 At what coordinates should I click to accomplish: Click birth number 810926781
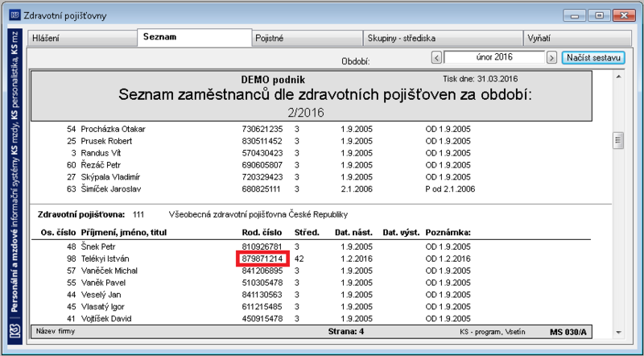click(262, 246)
